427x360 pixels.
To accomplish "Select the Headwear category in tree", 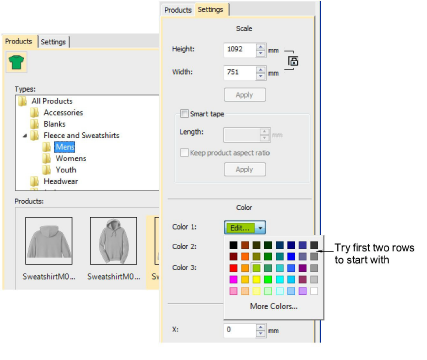I will [x=61, y=181].
